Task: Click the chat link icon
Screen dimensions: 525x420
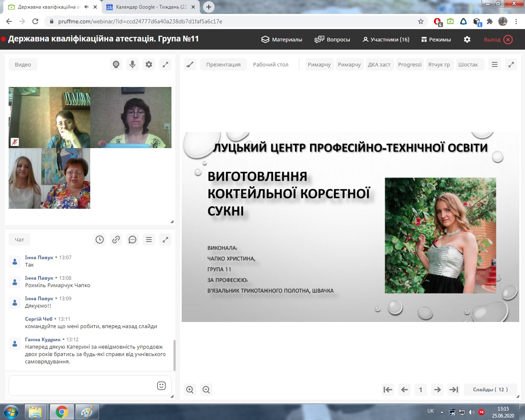Action: click(116, 240)
